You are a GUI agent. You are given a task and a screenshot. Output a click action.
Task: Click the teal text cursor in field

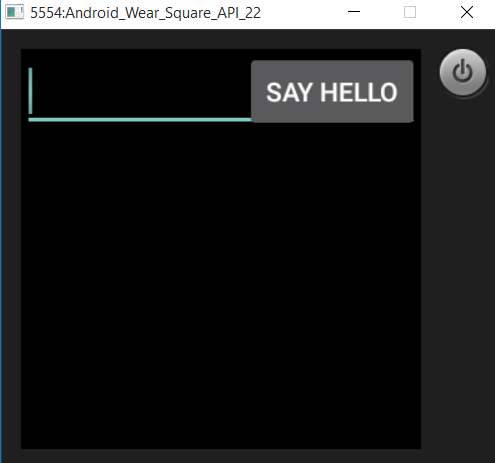pyautogui.click(x=30, y=91)
